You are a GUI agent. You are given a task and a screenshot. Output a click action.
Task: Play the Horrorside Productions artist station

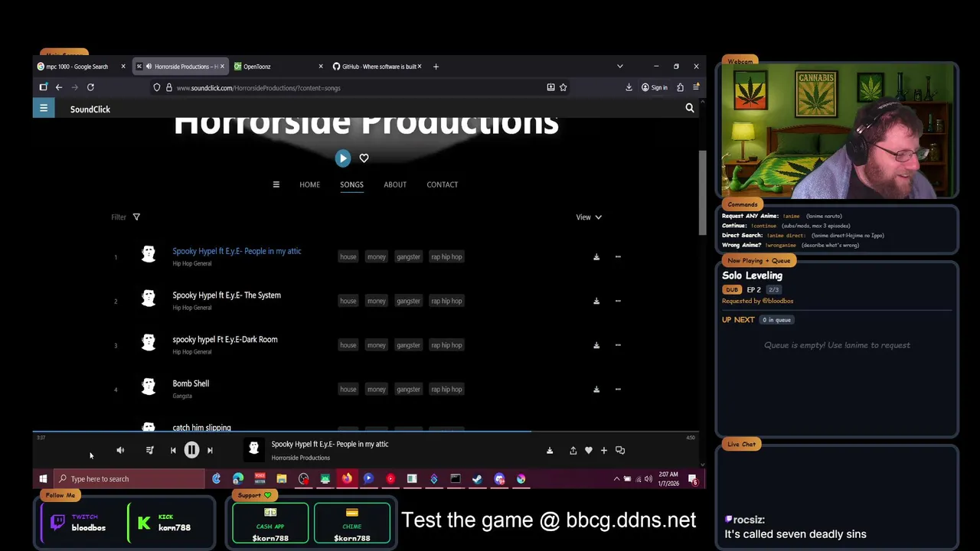click(342, 158)
